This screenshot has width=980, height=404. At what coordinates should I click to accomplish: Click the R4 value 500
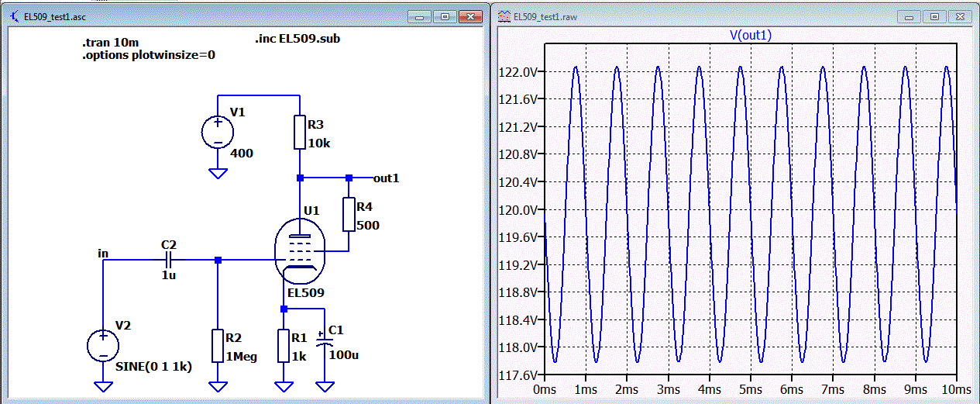[366, 226]
